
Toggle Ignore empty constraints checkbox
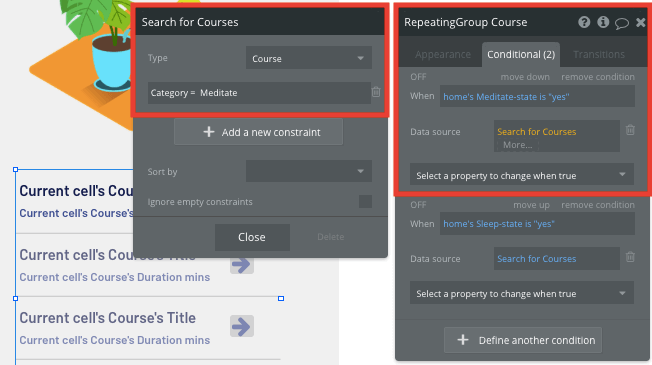[x=365, y=202]
